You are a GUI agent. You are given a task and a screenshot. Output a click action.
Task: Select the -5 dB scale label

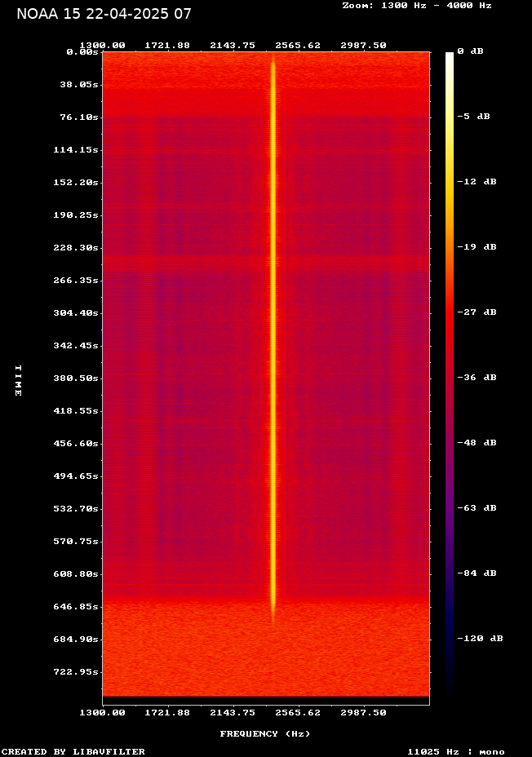point(473,117)
